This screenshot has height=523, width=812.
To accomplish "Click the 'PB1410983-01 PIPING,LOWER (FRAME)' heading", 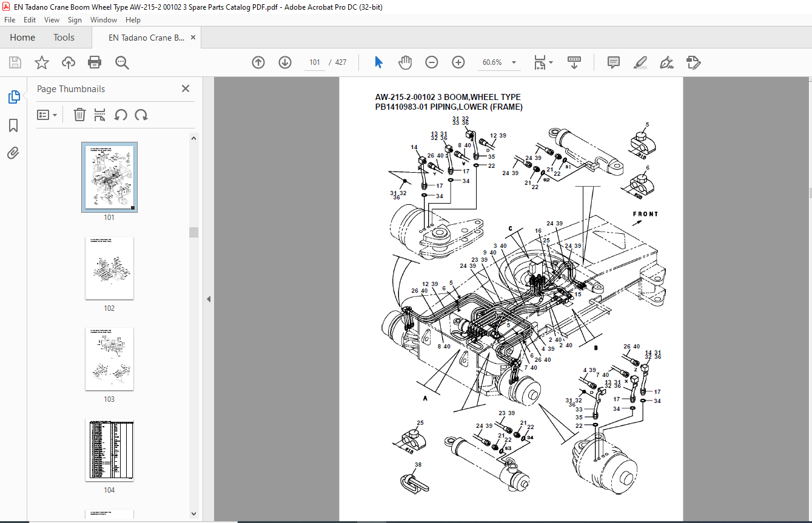I will (x=449, y=107).
